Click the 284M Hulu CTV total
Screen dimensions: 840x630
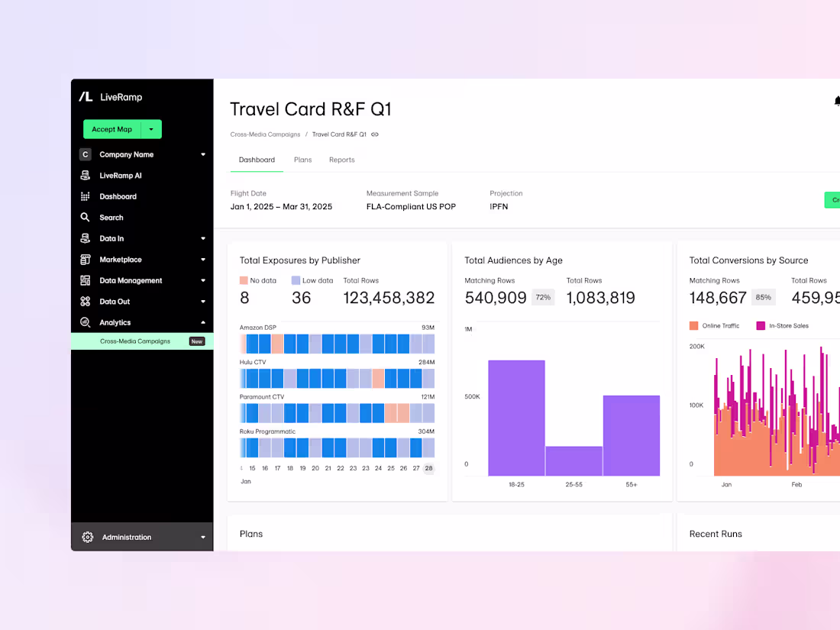pos(426,362)
